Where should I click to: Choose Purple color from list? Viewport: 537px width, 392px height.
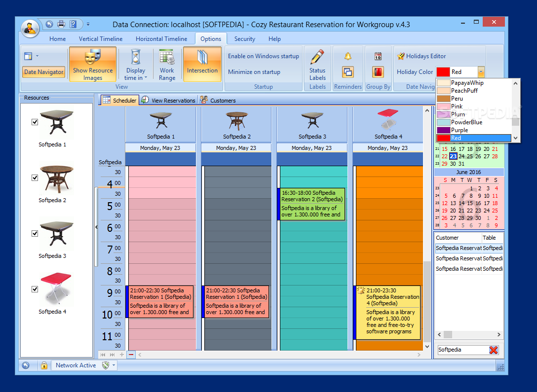[474, 130]
